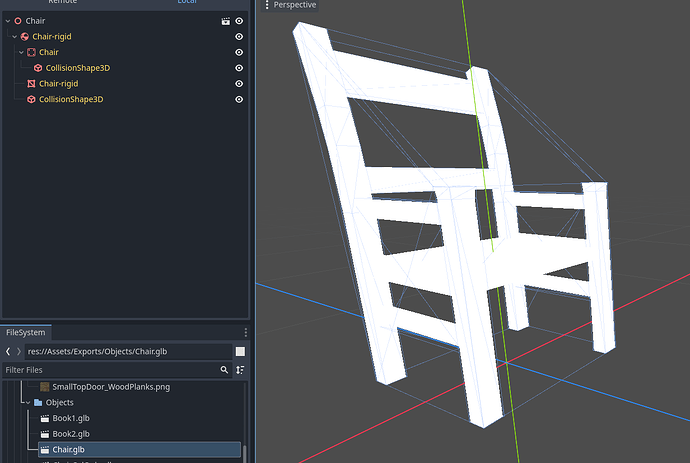Click the root Chair node icon
This screenshot has width=690, height=463.
pyautogui.click(x=18, y=21)
